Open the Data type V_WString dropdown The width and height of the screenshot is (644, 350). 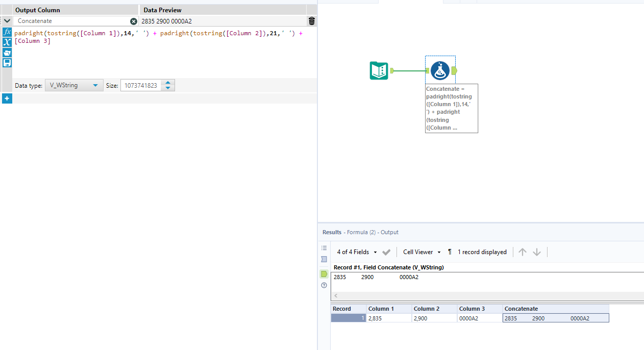(x=74, y=85)
